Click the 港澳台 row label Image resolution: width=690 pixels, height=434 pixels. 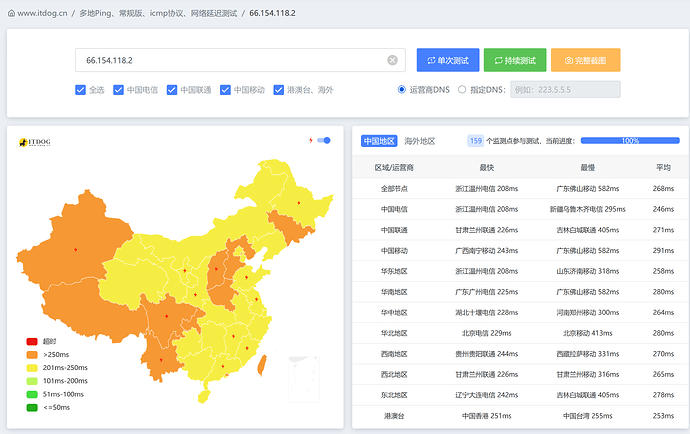click(394, 416)
